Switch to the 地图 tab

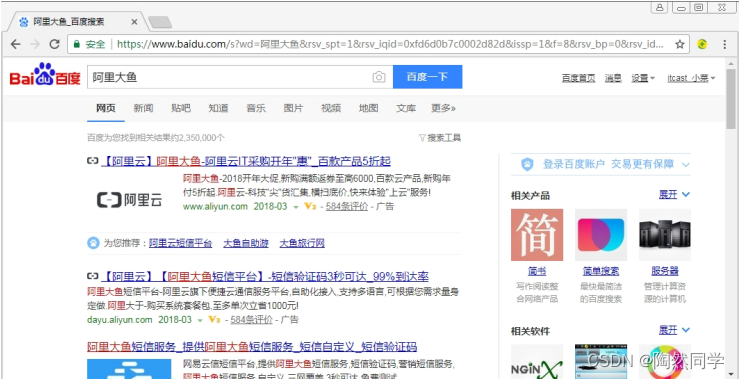coord(368,108)
